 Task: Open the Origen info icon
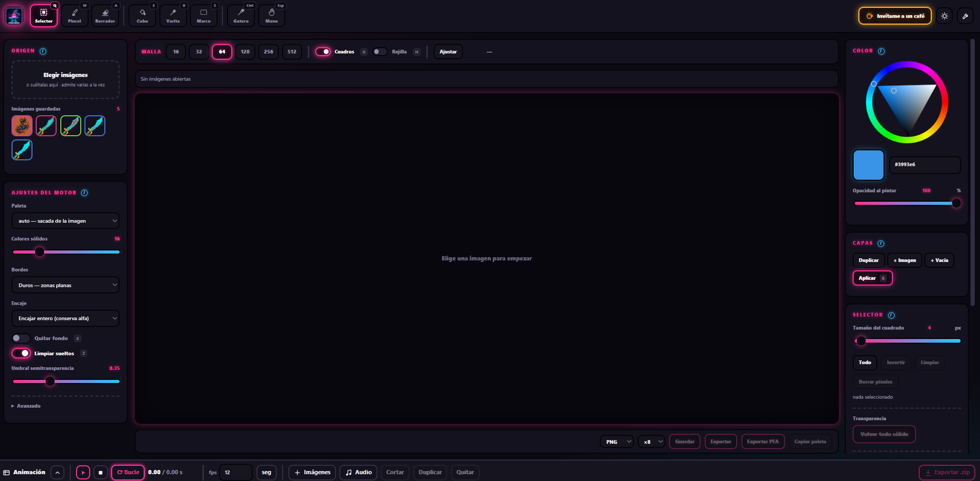pos(43,51)
